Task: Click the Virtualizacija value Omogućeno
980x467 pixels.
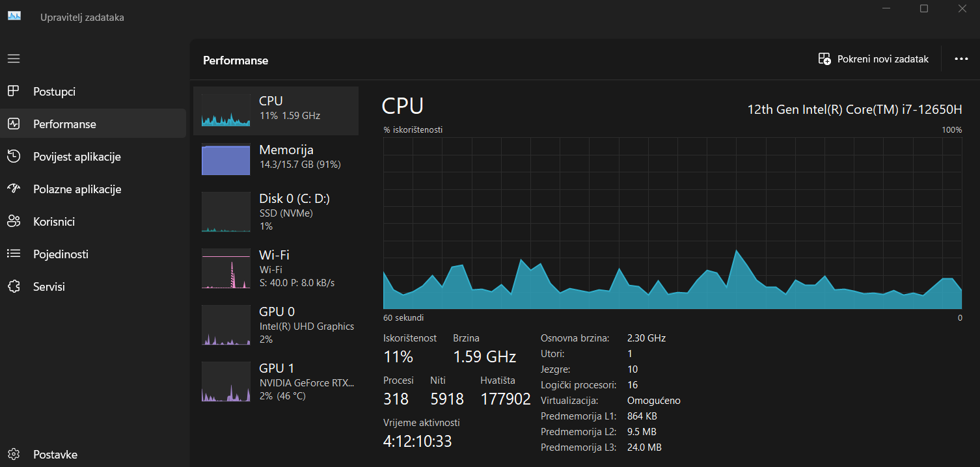Action: coord(653,401)
